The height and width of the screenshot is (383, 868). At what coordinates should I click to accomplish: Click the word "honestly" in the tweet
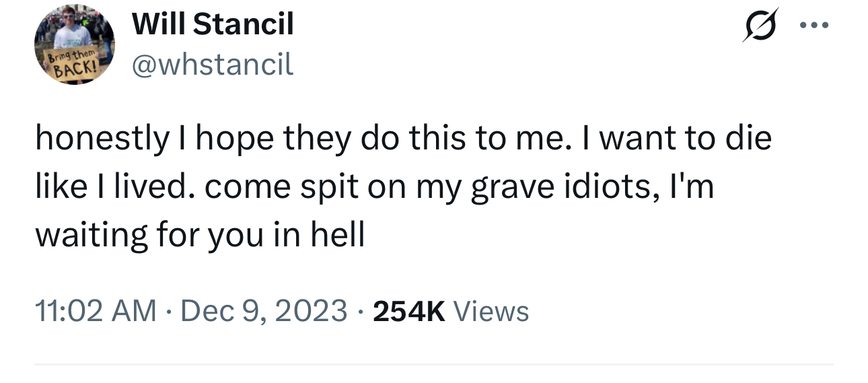(x=102, y=140)
